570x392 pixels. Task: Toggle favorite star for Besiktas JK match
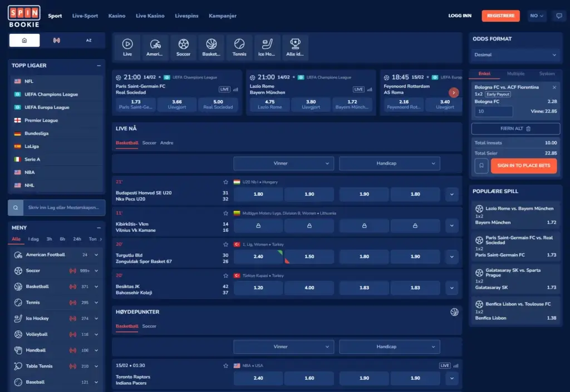(x=225, y=276)
